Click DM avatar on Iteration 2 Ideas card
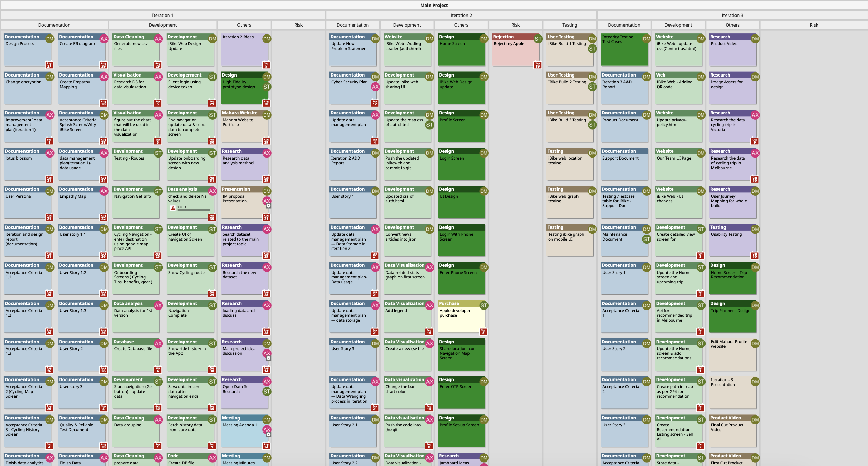Viewport: 868px width, 466px height. (267, 39)
